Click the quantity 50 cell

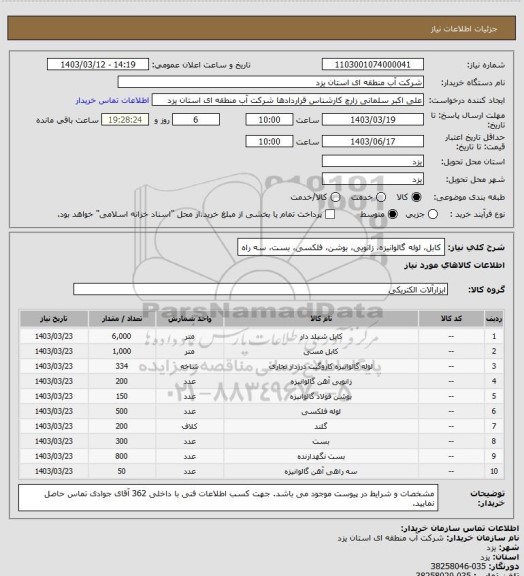pos(122,472)
